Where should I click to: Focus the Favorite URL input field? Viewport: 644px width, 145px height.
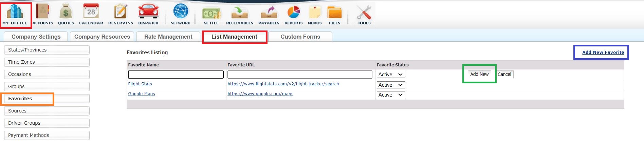300,75
